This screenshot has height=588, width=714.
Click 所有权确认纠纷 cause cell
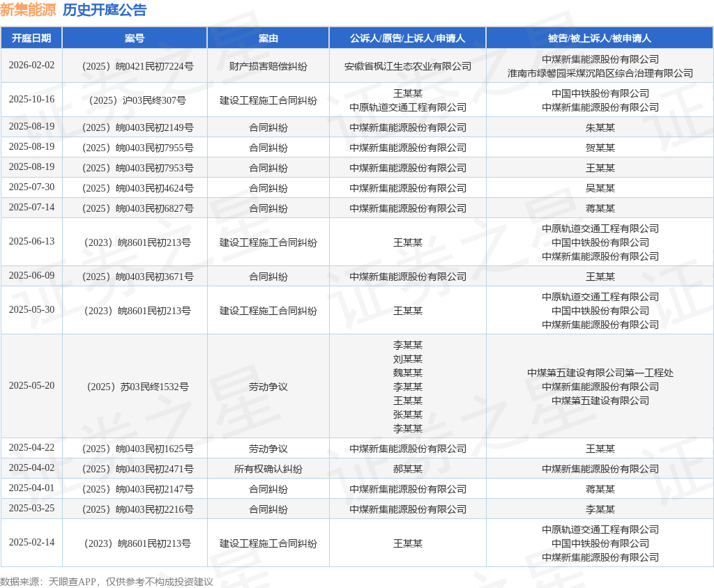(268, 470)
